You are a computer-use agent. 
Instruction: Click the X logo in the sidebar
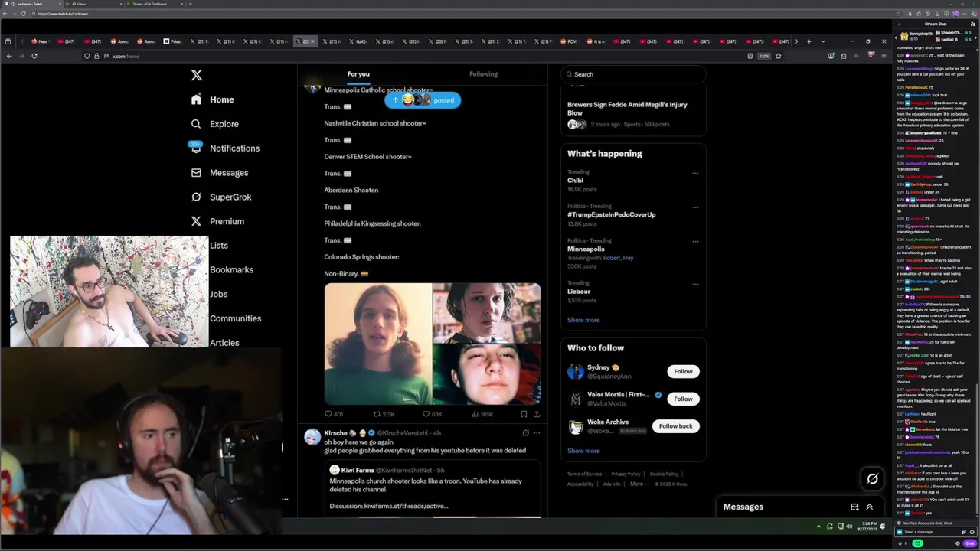coord(197,75)
